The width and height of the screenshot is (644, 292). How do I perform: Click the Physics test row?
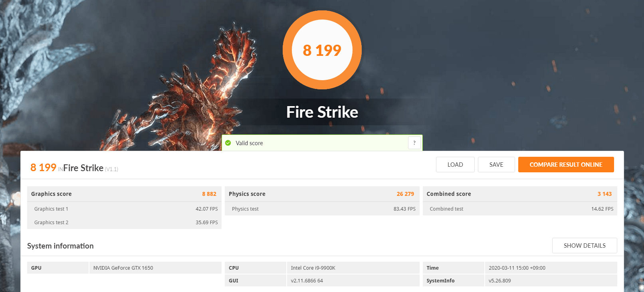point(322,209)
